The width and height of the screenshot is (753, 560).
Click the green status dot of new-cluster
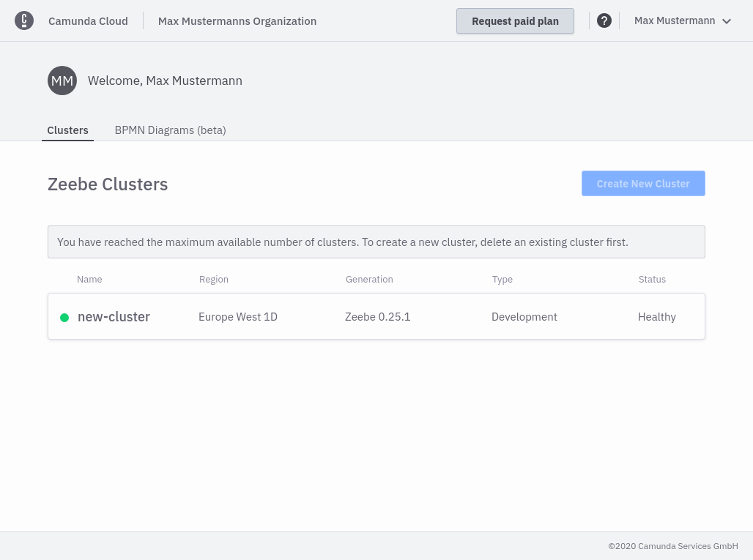(64, 317)
